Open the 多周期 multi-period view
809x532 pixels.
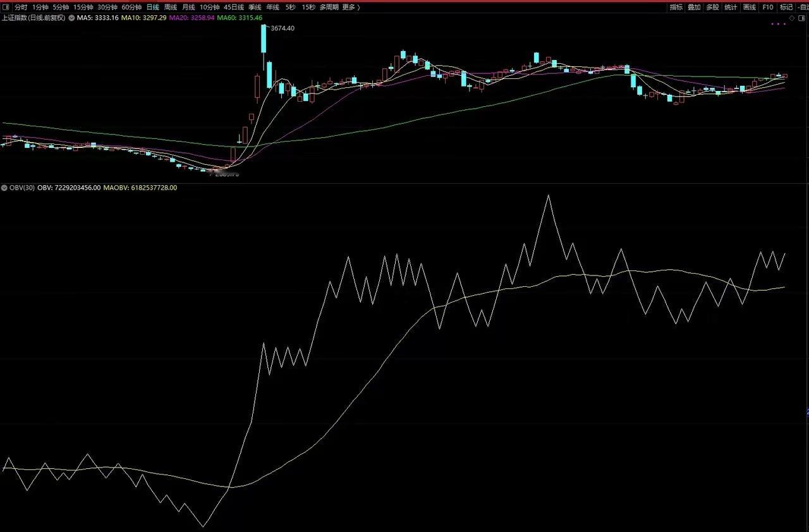(x=329, y=7)
